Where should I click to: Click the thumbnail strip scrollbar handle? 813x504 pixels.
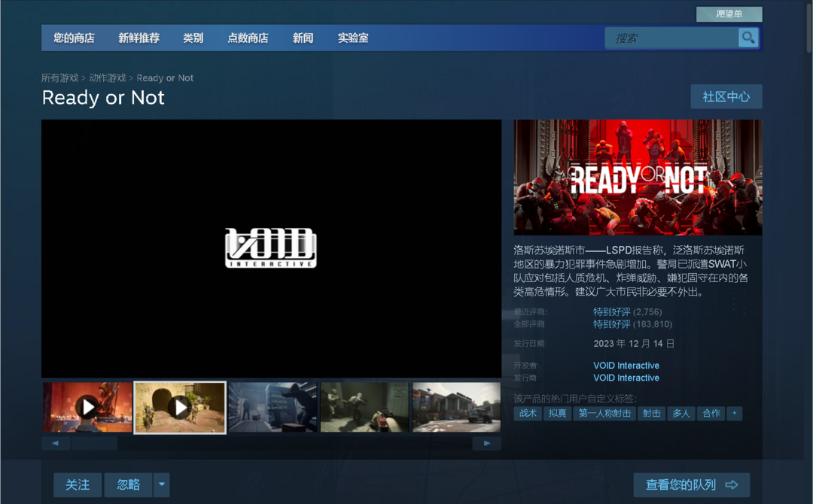click(94, 443)
